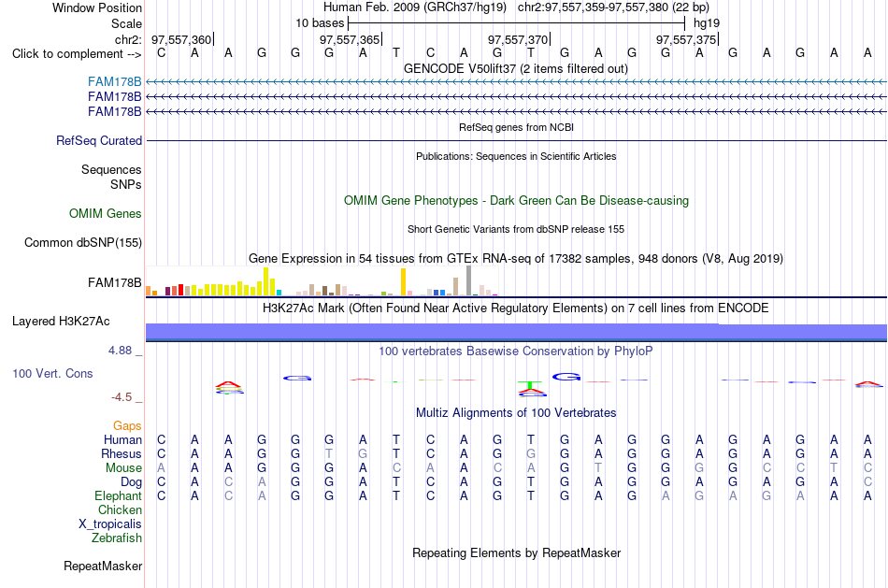Open the 'OMIM Genes' track label
Viewport: 888px width, 588px height.
106,213
